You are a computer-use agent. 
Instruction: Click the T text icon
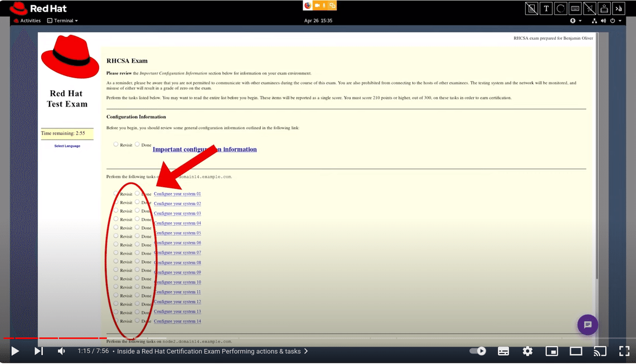(x=546, y=8)
